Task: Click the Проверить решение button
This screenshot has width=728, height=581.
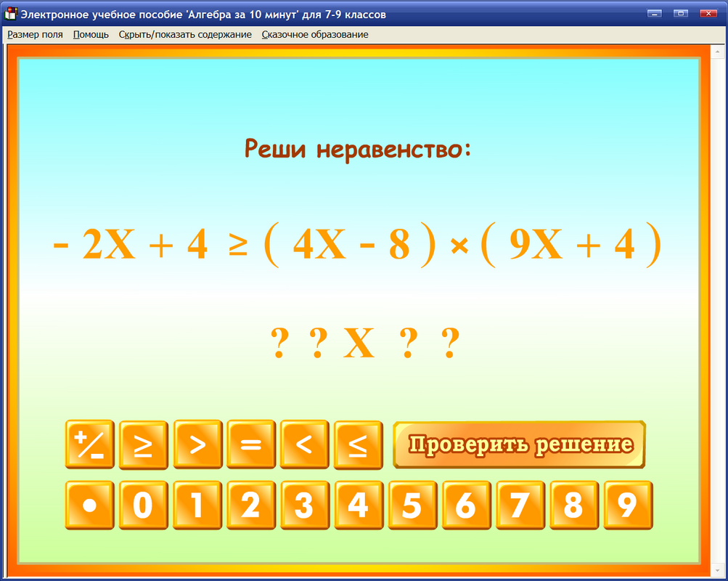Action: pyautogui.click(x=519, y=445)
